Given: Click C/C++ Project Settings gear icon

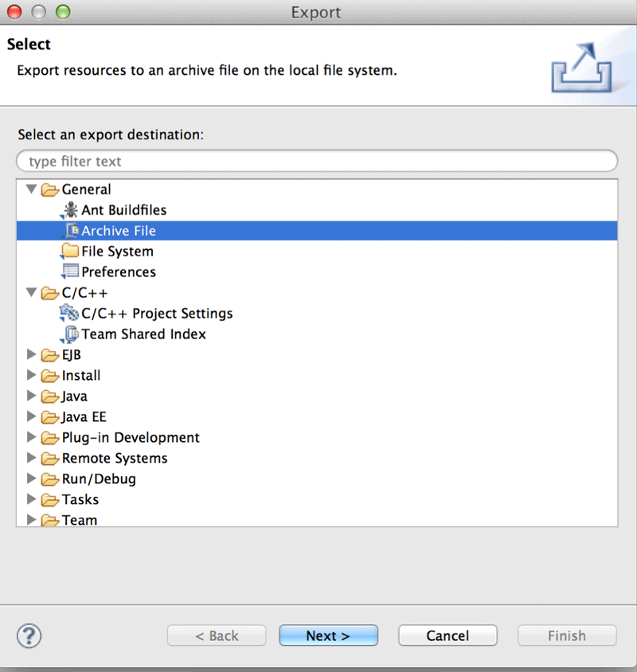Looking at the screenshot, I should (70, 314).
